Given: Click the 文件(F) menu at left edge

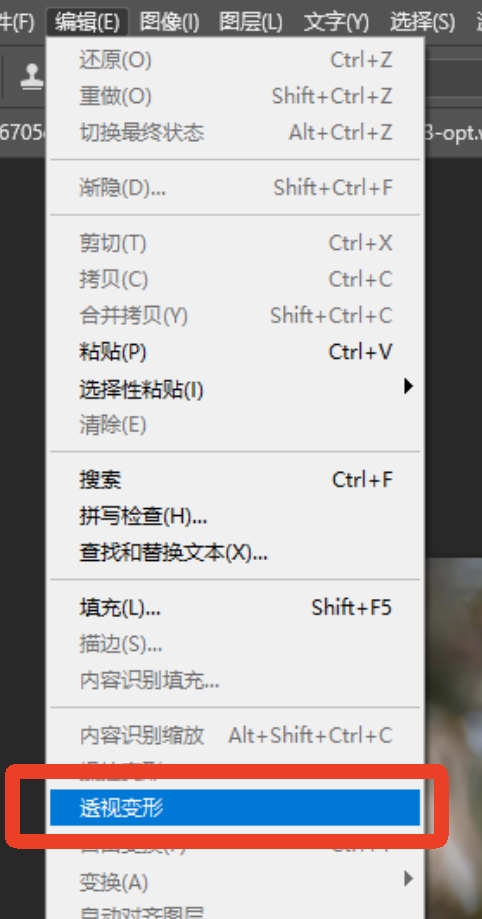Looking at the screenshot, I should [x=18, y=22].
